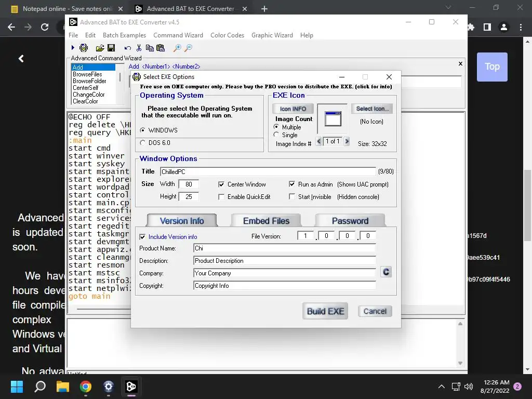Viewport: 532px width, 399px height.
Task: Open the Windows Start menu
Action: pos(17,387)
